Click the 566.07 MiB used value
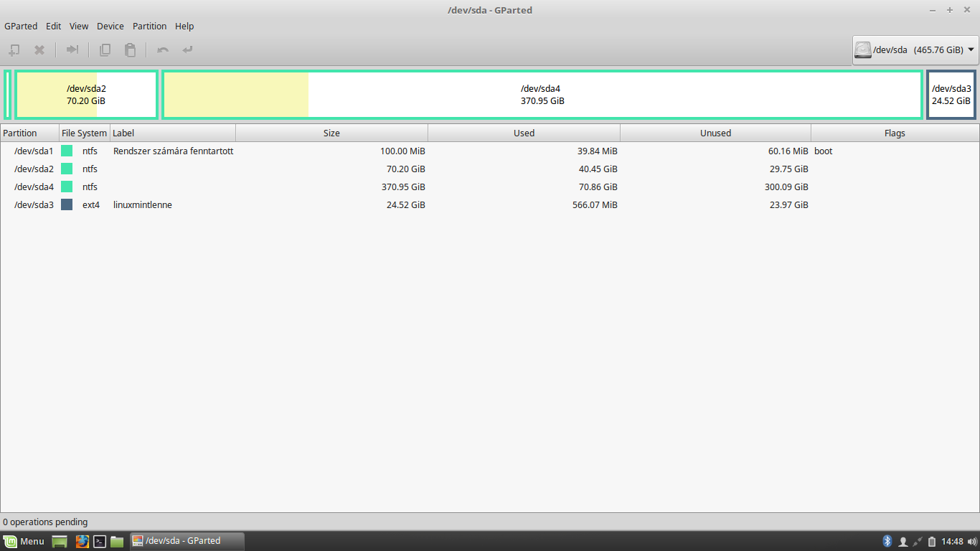The image size is (980, 551). pos(595,205)
